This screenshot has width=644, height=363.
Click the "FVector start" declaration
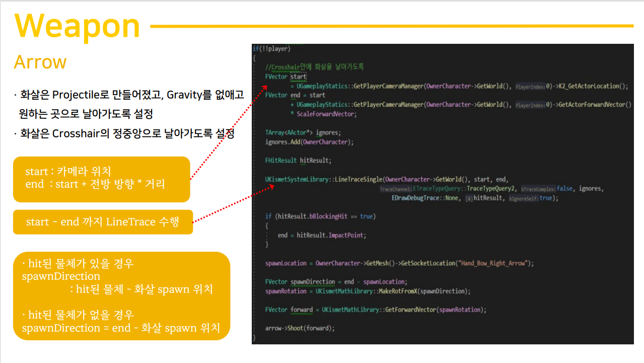(x=285, y=77)
